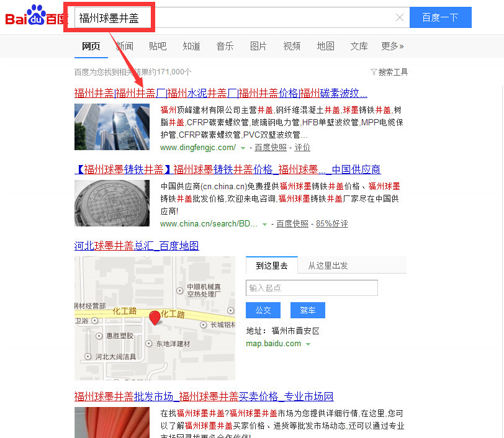Click the 评价 link for dingfengjc.com
The image size is (504, 438).
coord(302,148)
